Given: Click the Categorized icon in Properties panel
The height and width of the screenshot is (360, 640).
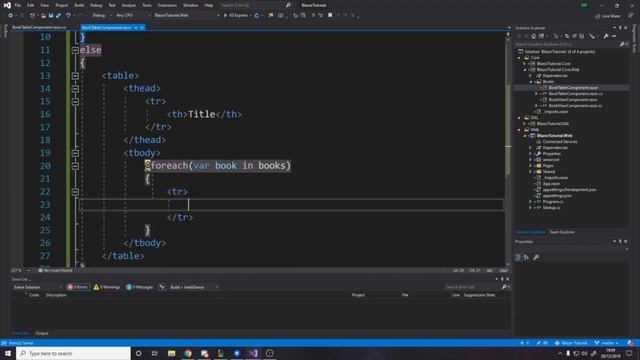Looking at the screenshot, I should (518, 257).
